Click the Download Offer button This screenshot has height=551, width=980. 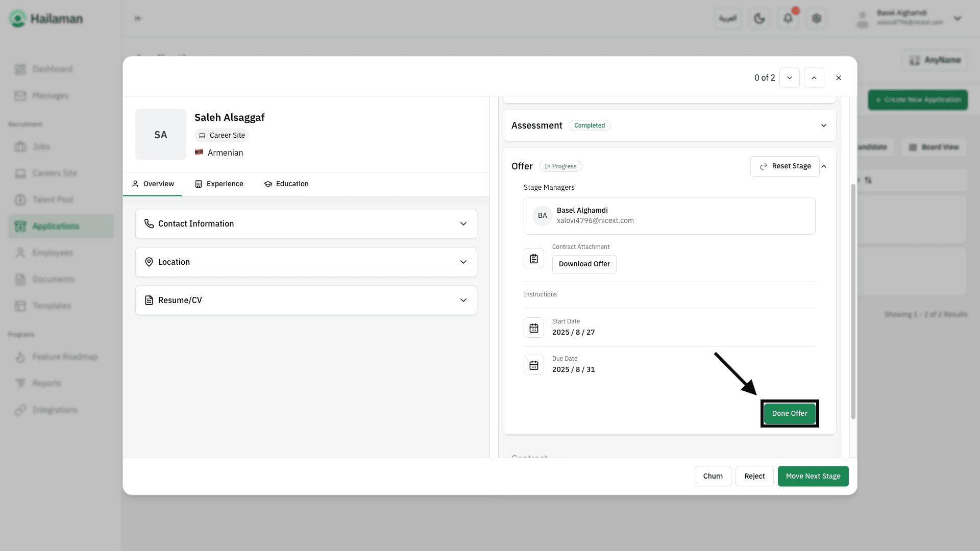584,264
